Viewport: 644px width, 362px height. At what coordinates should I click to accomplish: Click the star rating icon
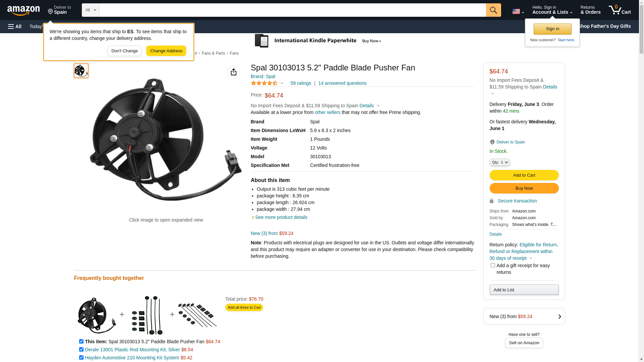point(264,83)
